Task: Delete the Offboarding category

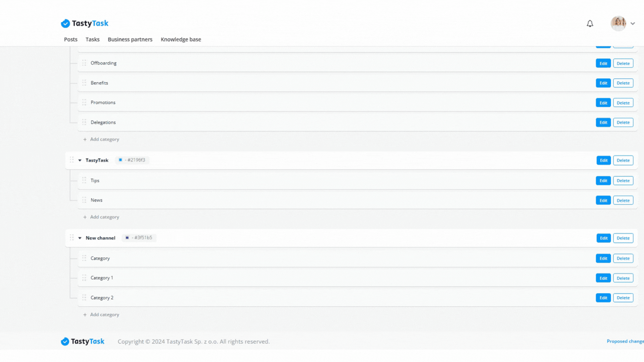Action: [x=623, y=63]
